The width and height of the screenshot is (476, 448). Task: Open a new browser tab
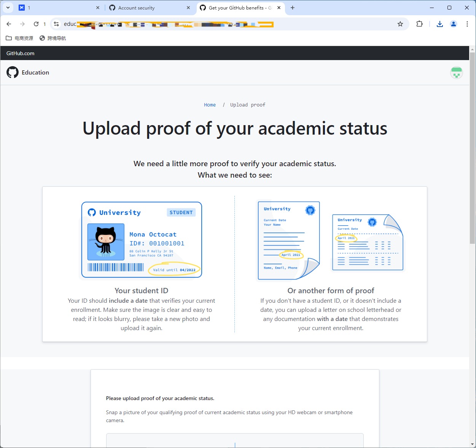292,8
